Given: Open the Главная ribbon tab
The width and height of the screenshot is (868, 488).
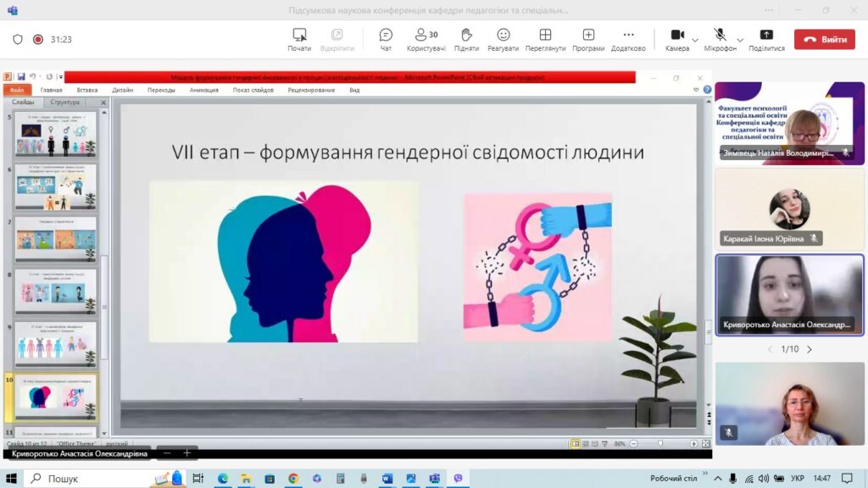Looking at the screenshot, I should coord(51,90).
